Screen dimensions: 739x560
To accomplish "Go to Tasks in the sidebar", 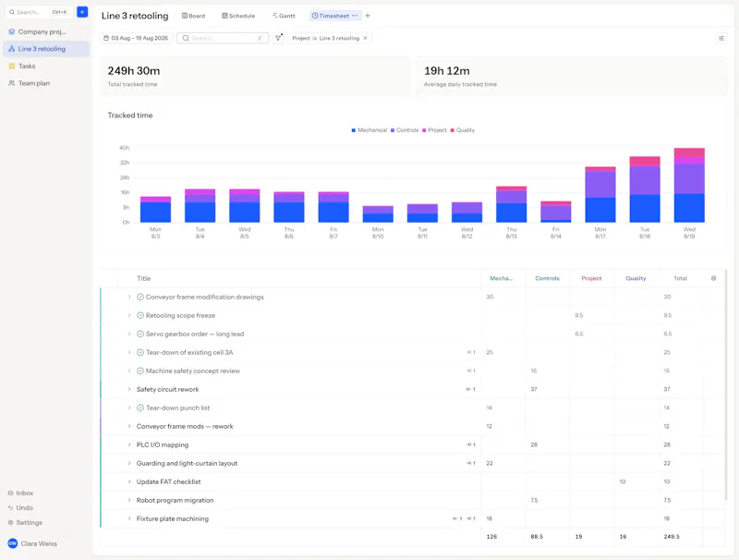I will coord(46,66).
